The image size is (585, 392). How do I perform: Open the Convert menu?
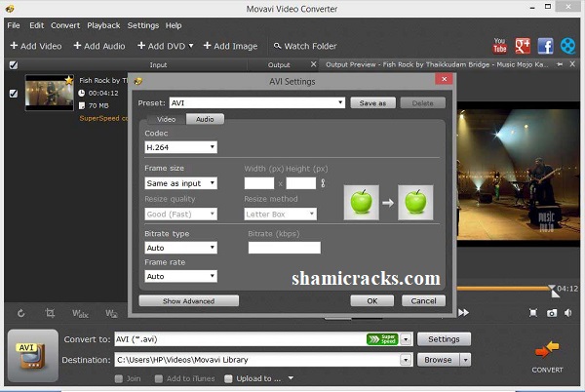(65, 25)
